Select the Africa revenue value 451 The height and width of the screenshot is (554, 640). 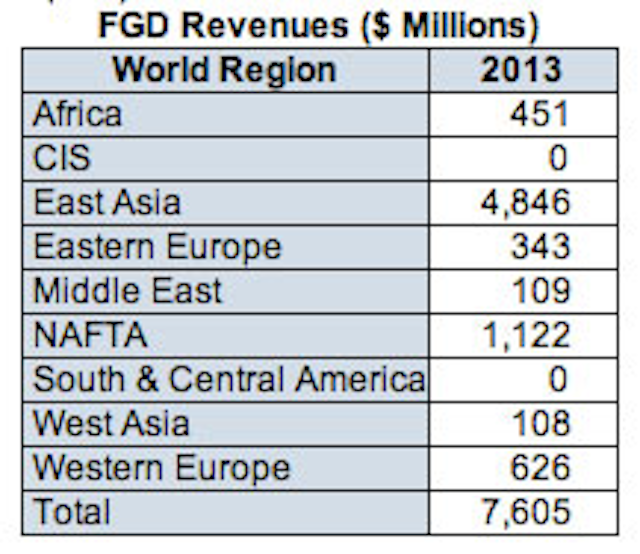(538, 114)
